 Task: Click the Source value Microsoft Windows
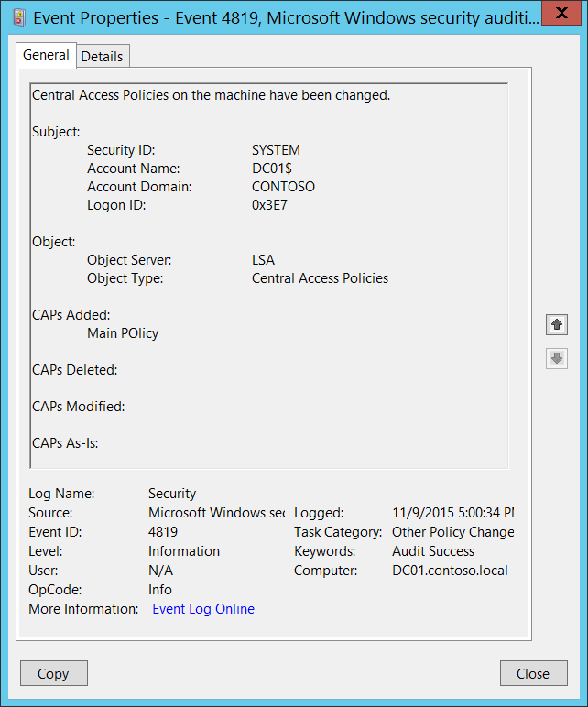[216, 513]
